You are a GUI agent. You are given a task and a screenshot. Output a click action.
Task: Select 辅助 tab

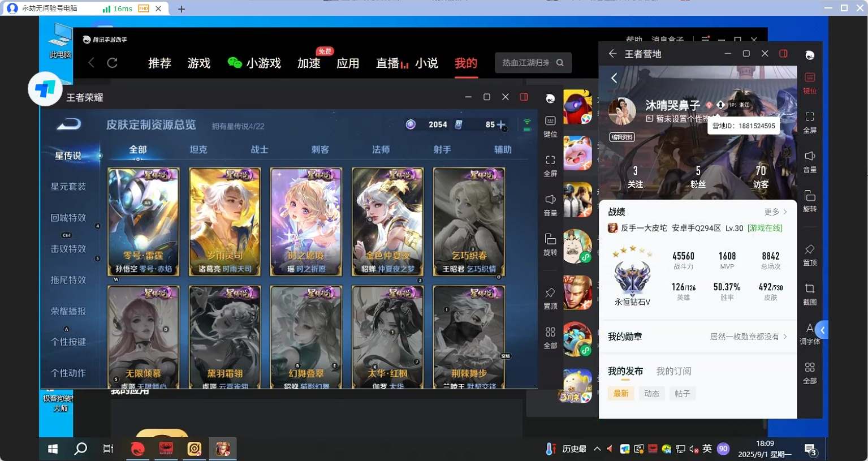503,149
